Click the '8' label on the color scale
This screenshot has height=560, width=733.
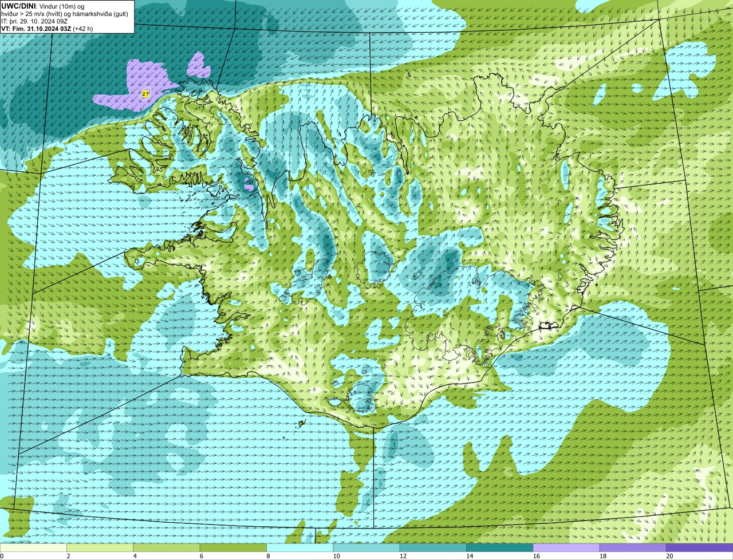pos(268,556)
